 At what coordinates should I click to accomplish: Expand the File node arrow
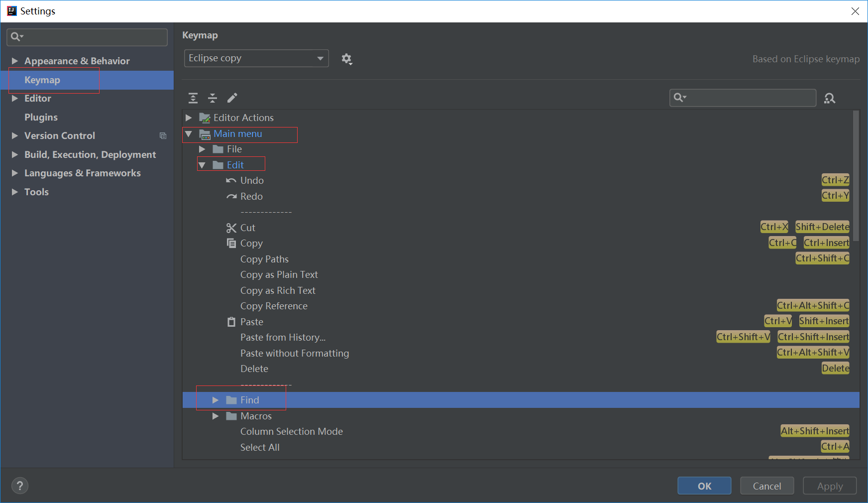(202, 149)
